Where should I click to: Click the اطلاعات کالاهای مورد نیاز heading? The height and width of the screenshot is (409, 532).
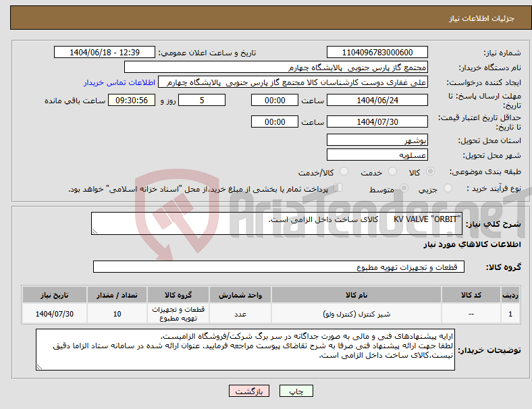pyautogui.click(x=472, y=244)
